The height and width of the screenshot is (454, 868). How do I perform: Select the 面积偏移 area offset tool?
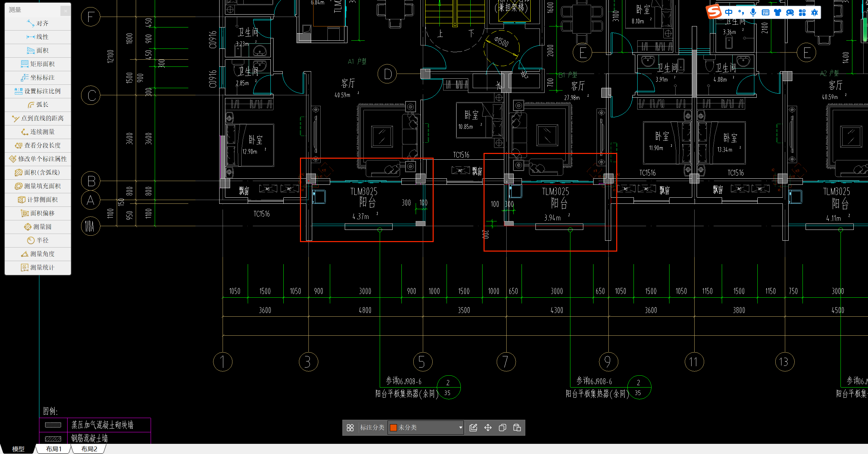38,213
